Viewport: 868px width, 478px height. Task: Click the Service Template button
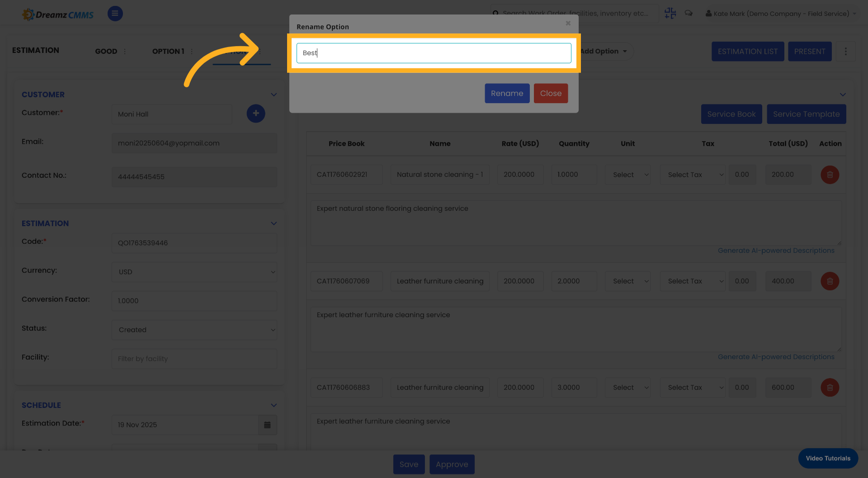tap(807, 114)
